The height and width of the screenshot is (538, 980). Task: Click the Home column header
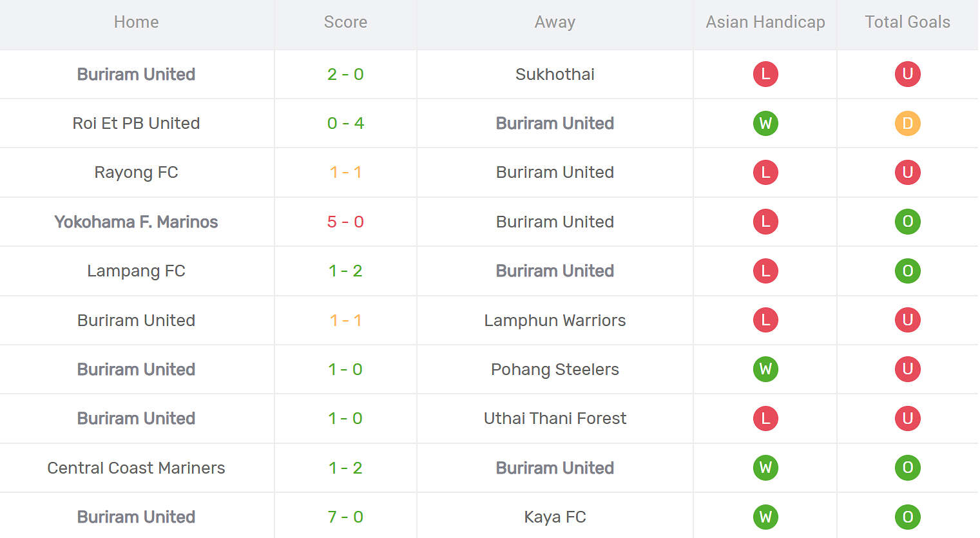pyautogui.click(x=136, y=22)
